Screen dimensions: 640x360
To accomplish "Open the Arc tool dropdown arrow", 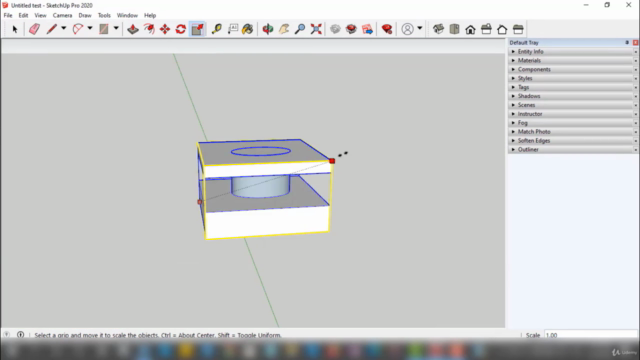I will tap(90, 29).
